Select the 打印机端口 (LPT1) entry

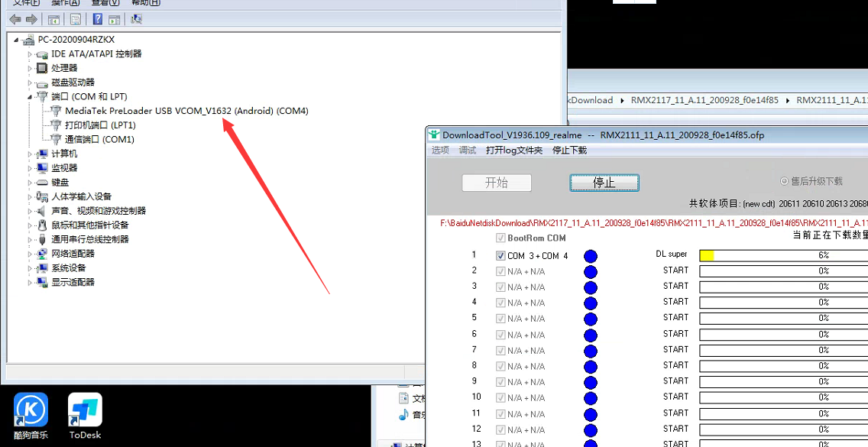click(x=100, y=125)
